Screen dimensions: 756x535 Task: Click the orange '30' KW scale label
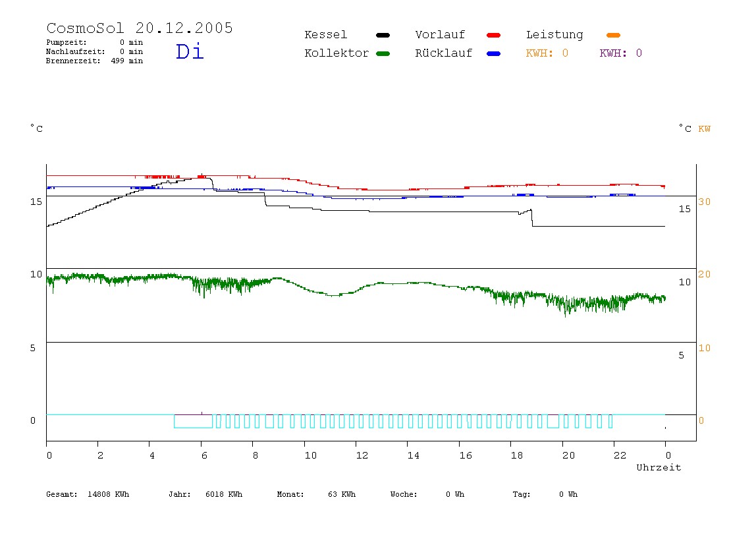pos(705,202)
